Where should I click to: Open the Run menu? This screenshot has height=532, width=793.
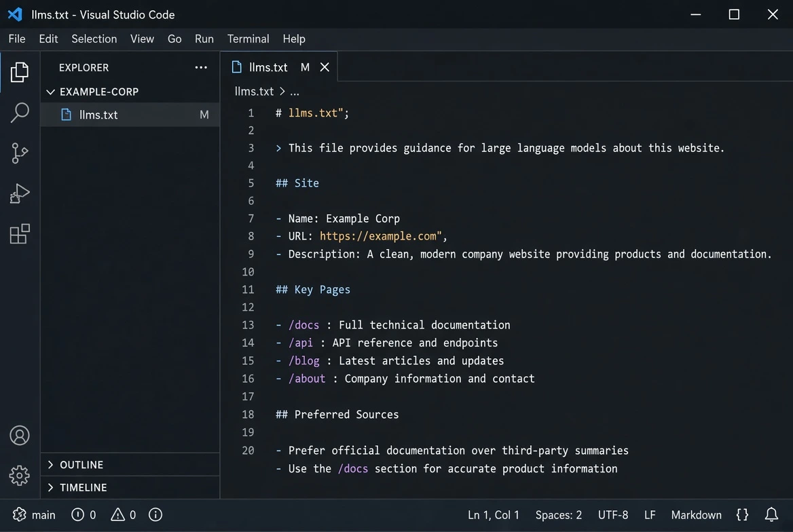pos(204,39)
